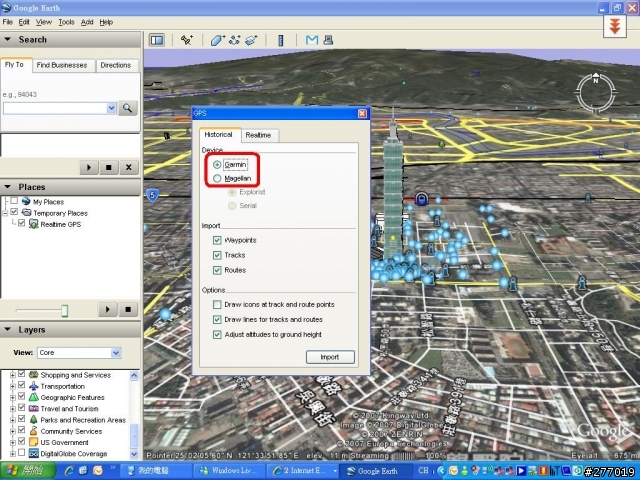Open the Layers View Core dropdown
The height and width of the screenshot is (480, 640).
click(x=116, y=353)
